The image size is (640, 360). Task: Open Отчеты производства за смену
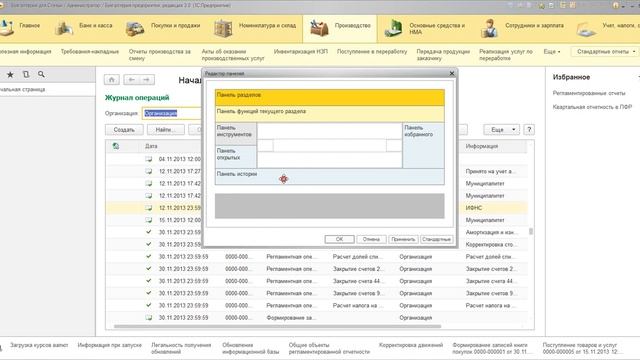click(x=160, y=55)
